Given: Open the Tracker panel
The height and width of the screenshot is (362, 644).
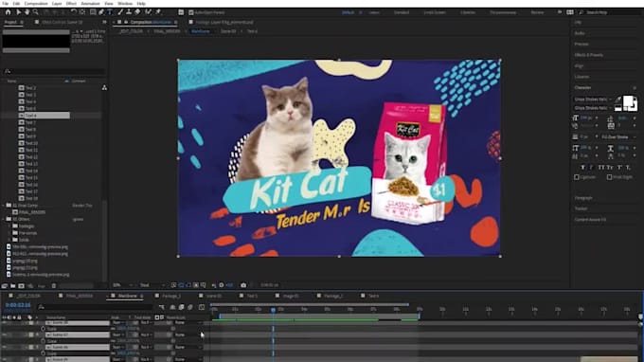Looking at the screenshot, I should click(x=581, y=208).
